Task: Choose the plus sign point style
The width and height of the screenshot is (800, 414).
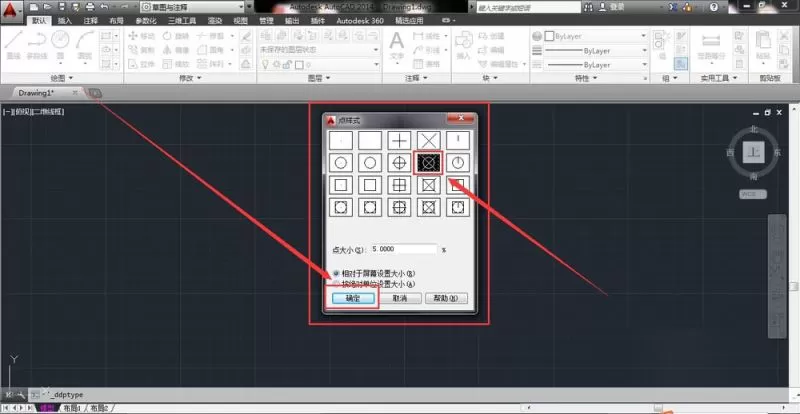Action: click(399, 140)
